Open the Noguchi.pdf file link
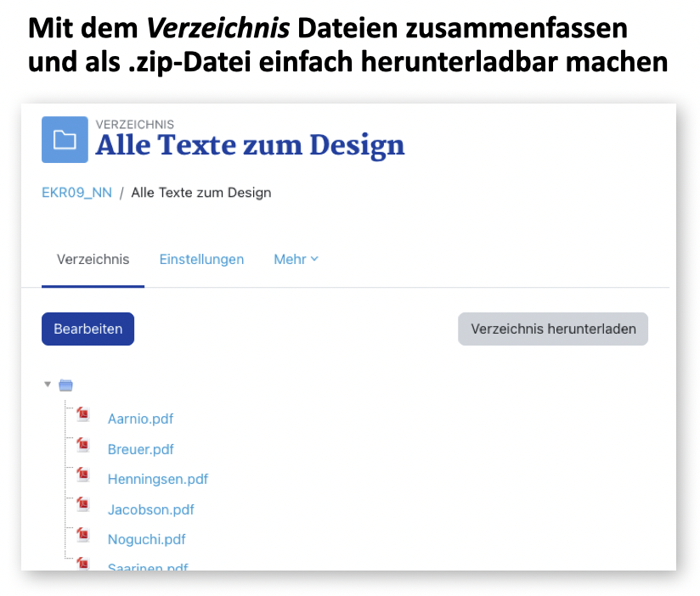The height and width of the screenshot is (596, 700). [x=146, y=540]
